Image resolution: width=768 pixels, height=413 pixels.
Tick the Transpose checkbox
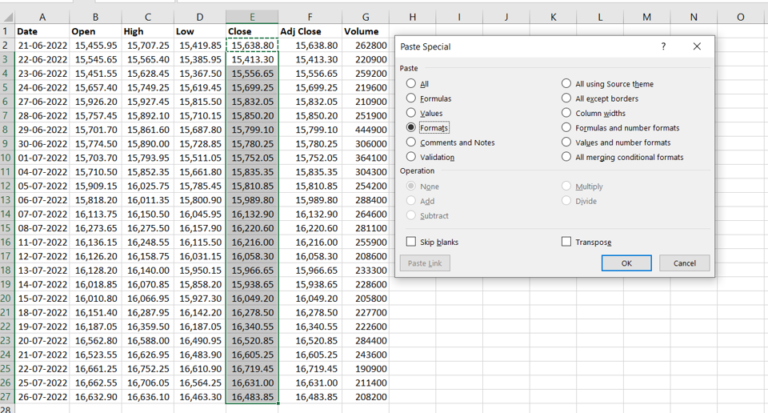pos(567,242)
